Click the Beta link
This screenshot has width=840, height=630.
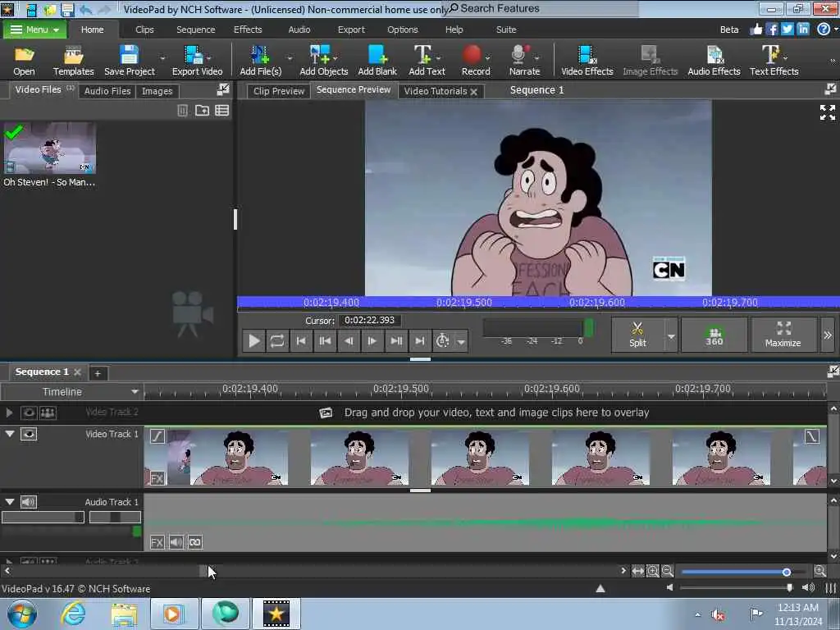[728, 30]
